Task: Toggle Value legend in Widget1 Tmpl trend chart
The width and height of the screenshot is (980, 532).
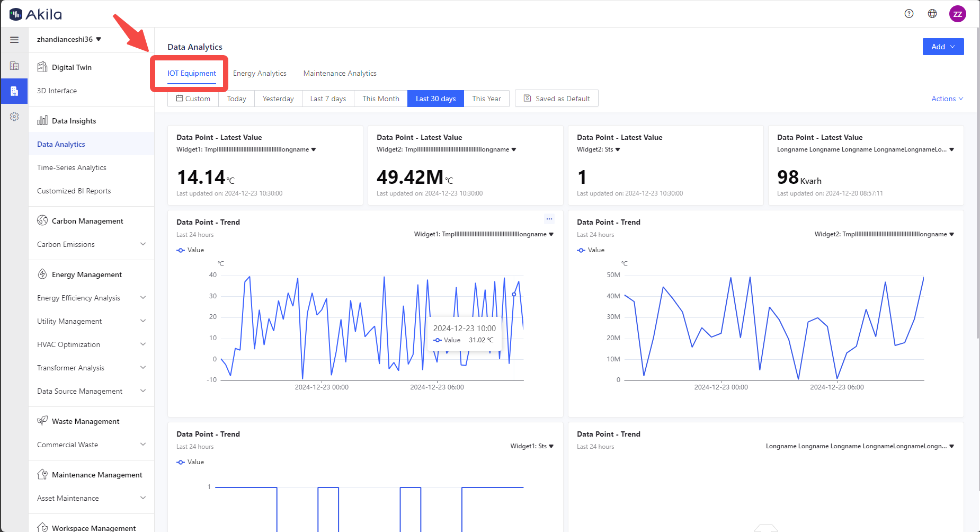Action: (190, 250)
